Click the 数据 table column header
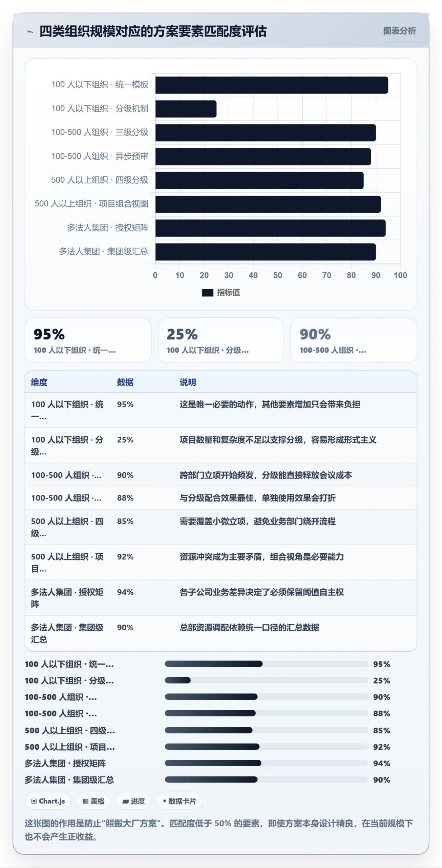The width and height of the screenshot is (442, 868). click(x=125, y=382)
